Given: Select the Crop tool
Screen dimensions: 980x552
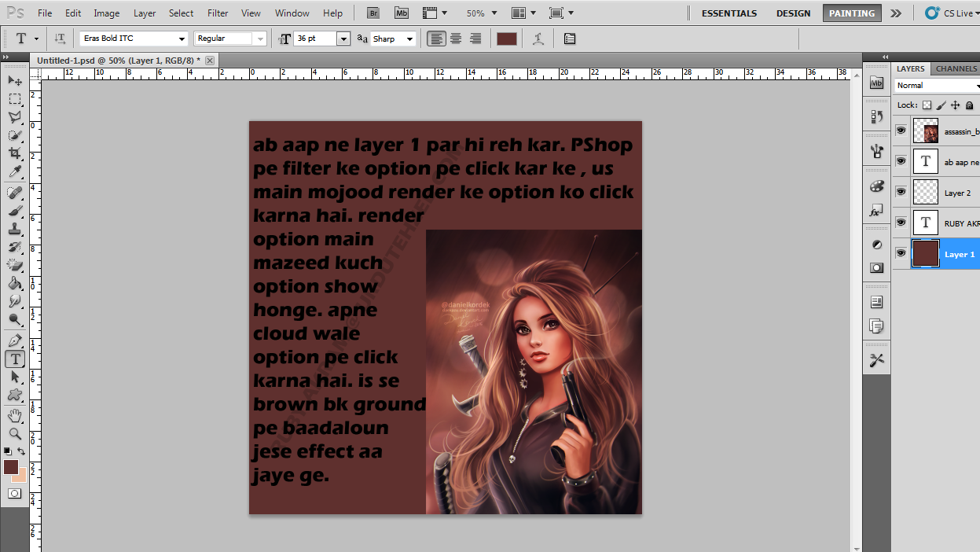Looking at the screenshot, I should pyautogui.click(x=15, y=153).
